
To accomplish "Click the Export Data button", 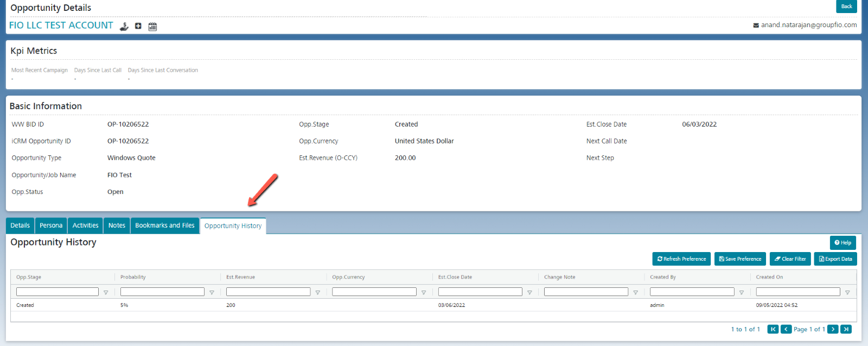I will (835, 259).
